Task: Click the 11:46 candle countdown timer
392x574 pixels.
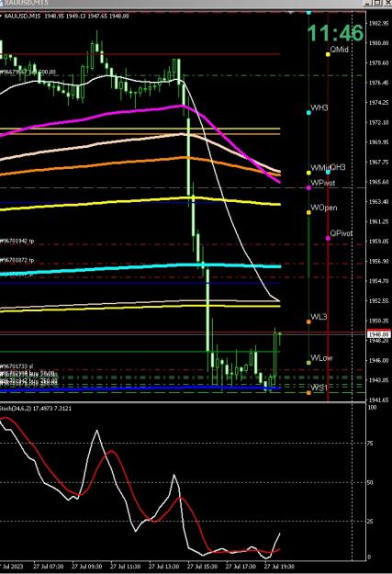Action: (x=335, y=33)
